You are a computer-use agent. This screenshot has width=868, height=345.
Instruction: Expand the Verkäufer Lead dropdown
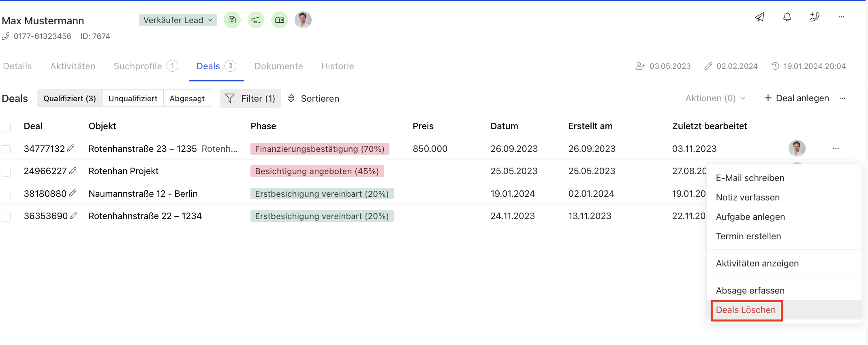[x=177, y=20]
